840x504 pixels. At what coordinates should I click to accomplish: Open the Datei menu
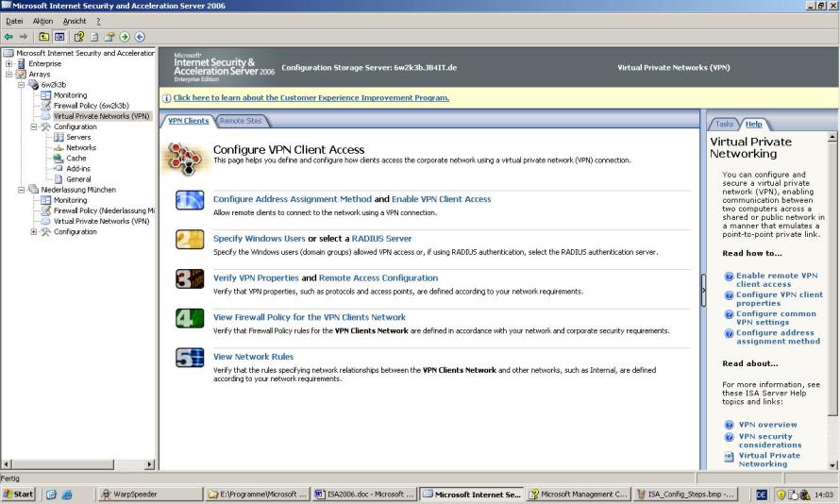(14, 21)
